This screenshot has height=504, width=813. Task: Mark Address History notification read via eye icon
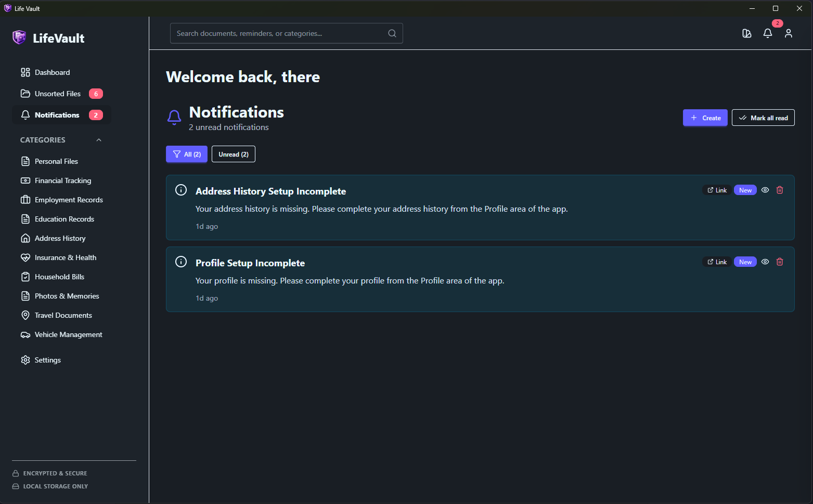765,189
